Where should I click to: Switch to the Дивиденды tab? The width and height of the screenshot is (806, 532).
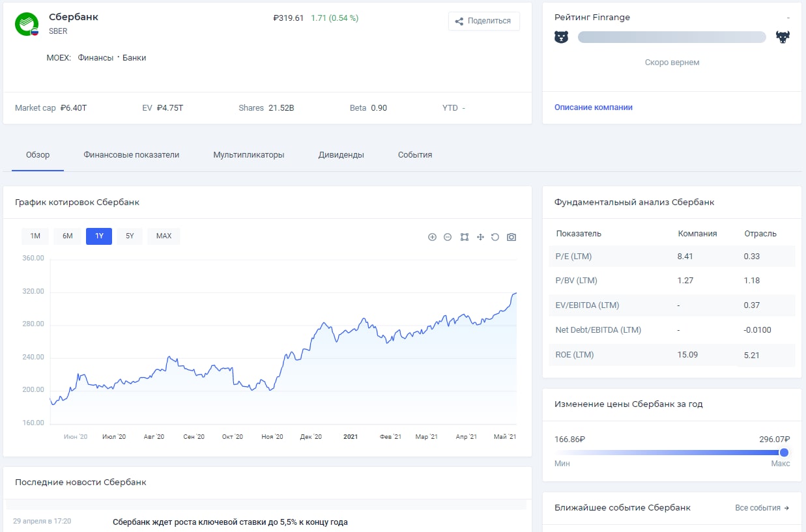341,155
